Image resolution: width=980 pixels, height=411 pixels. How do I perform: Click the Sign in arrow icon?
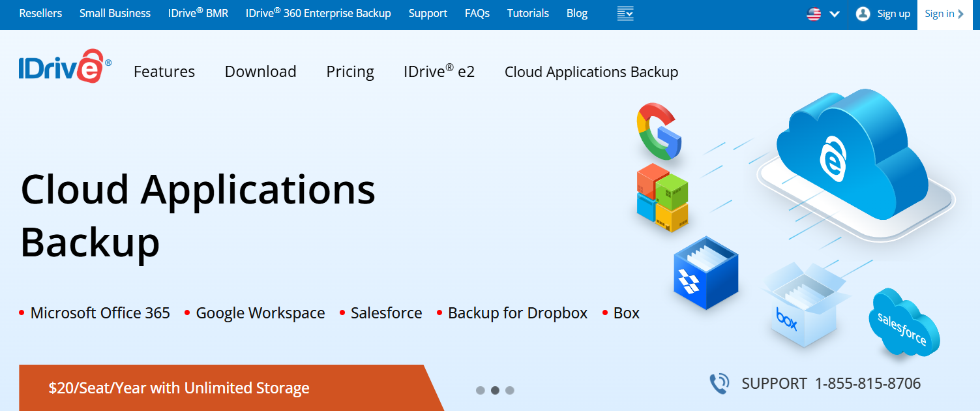[960, 14]
